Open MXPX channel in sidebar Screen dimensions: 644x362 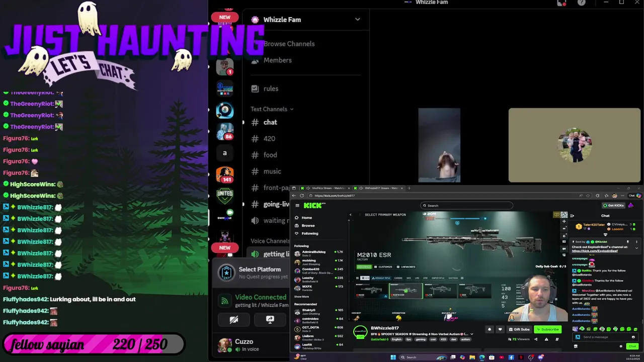(x=319, y=287)
